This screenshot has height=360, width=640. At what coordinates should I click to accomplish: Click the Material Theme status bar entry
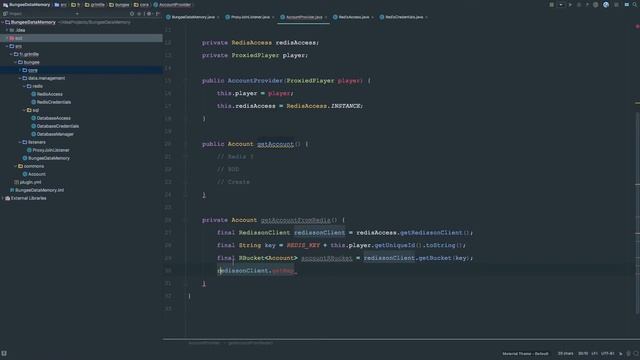click(525, 353)
